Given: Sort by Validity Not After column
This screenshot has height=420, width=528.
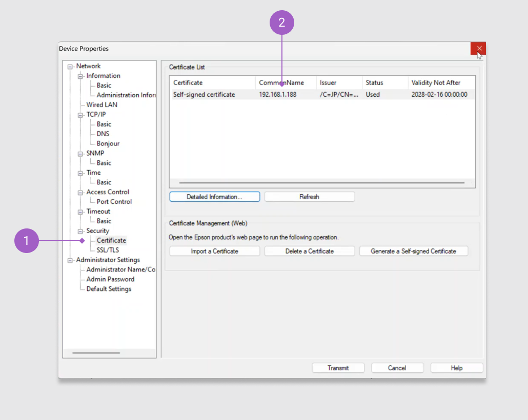Looking at the screenshot, I should [x=441, y=83].
